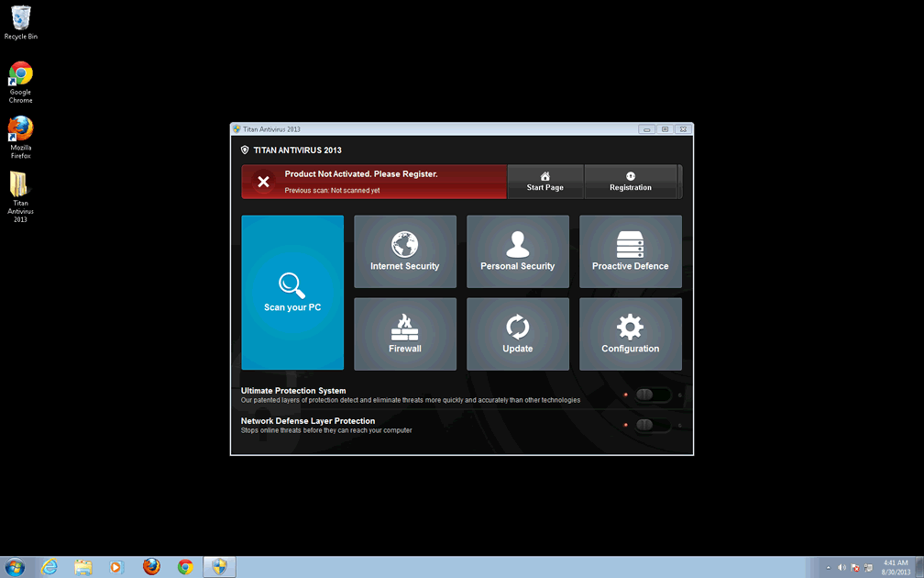Open Personal Security tile
Viewport: 924px width, 578px height.
click(517, 251)
